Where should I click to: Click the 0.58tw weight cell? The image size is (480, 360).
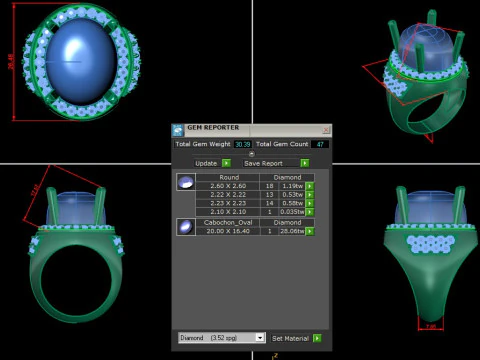pos(292,203)
